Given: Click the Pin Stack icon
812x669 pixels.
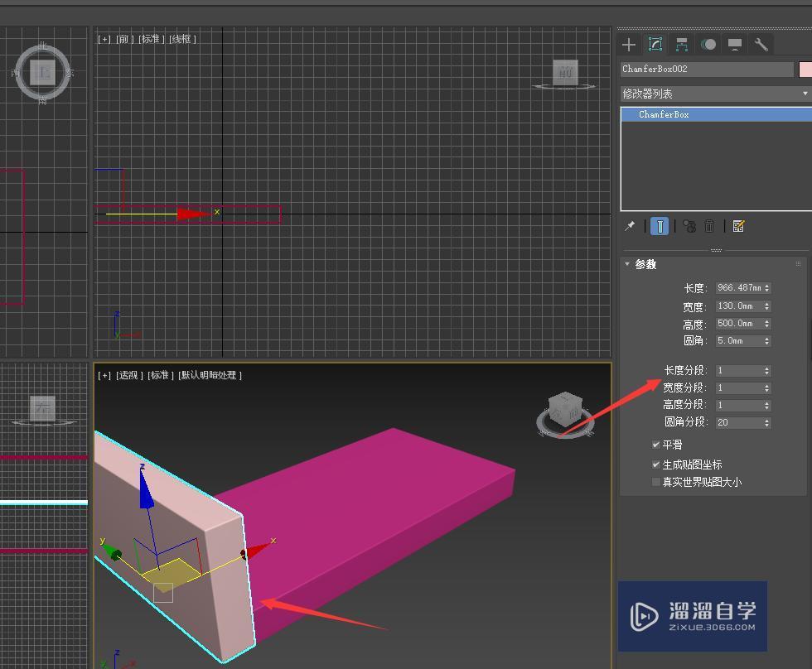Looking at the screenshot, I should (x=630, y=226).
